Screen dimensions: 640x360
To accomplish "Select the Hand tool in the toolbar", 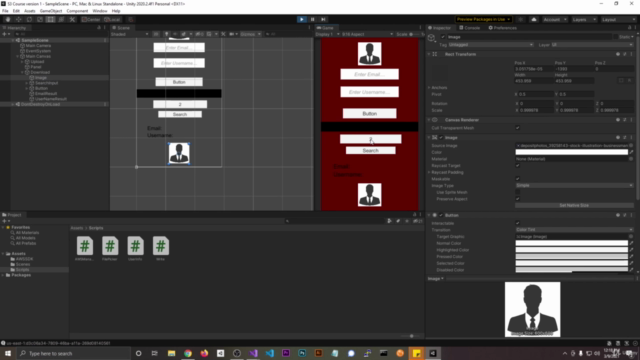I will (8, 19).
